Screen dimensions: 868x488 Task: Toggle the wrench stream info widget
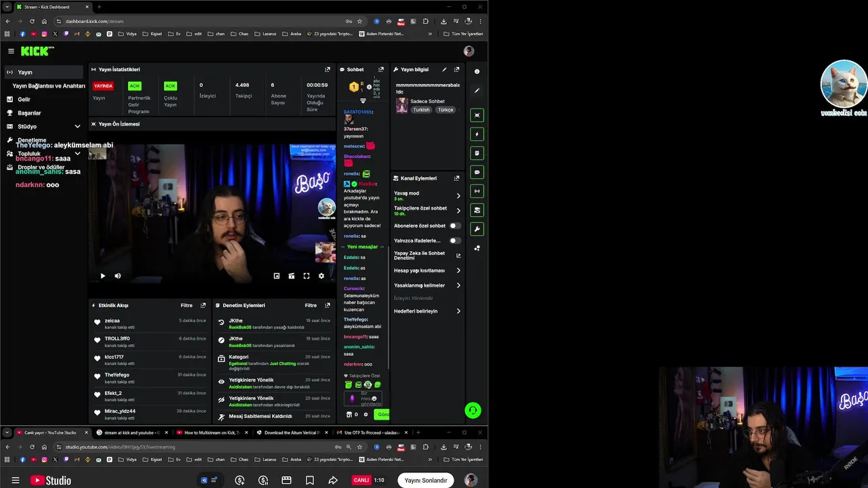point(477,229)
